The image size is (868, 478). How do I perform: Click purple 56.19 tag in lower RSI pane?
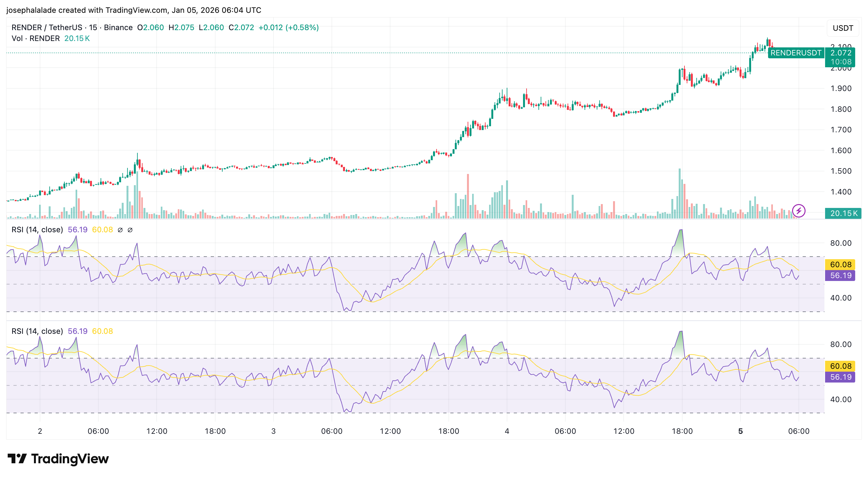pos(840,377)
